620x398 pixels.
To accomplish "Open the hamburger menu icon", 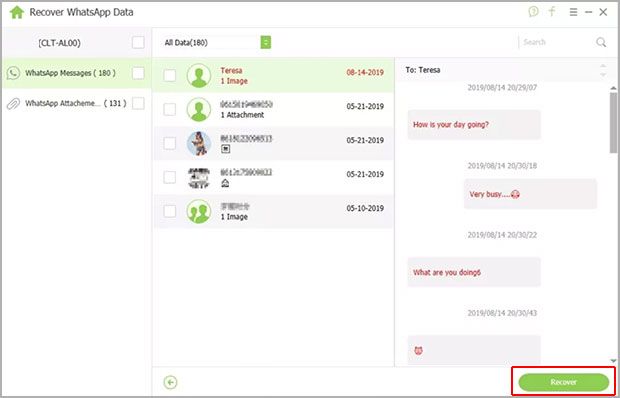I will tap(573, 12).
